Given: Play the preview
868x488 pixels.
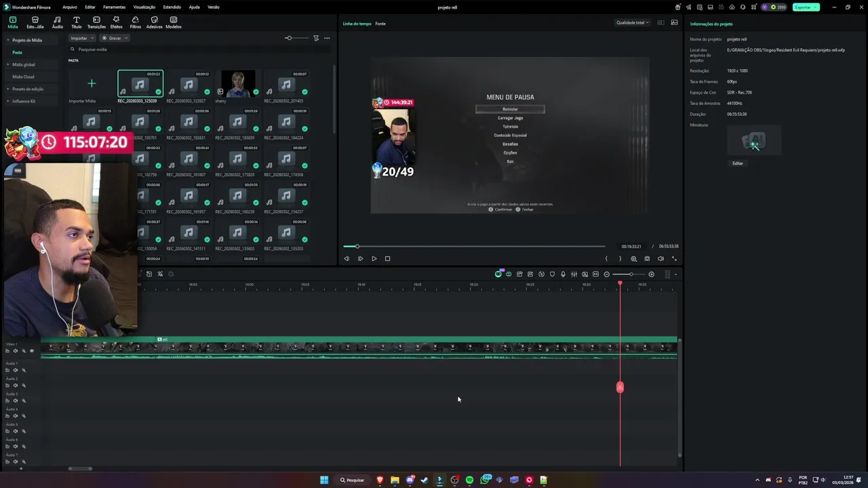Looking at the screenshot, I should tap(374, 258).
